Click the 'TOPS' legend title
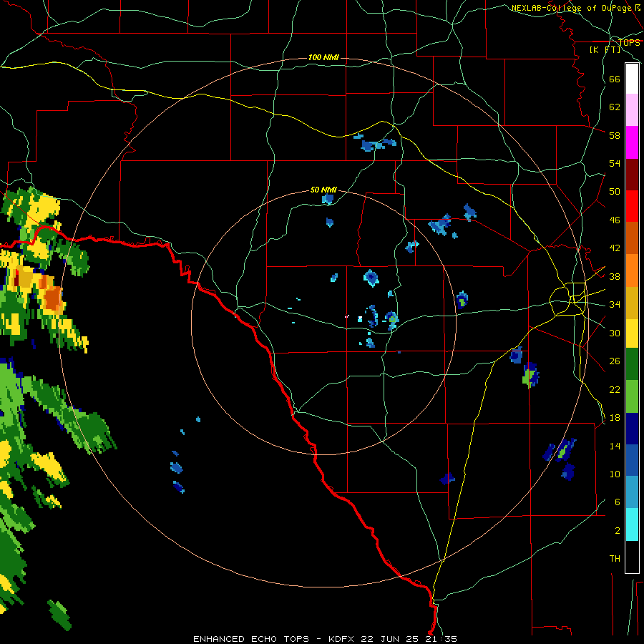644x644 pixels. (x=629, y=43)
